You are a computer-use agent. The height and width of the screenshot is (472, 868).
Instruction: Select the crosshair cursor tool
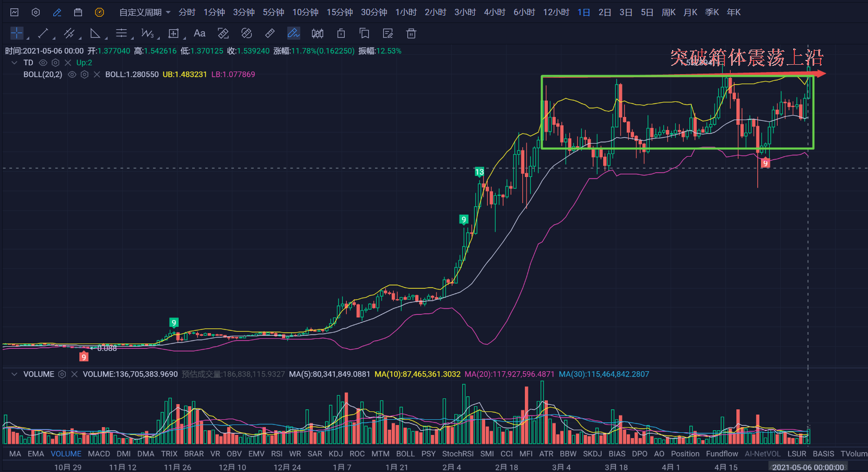(17, 33)
